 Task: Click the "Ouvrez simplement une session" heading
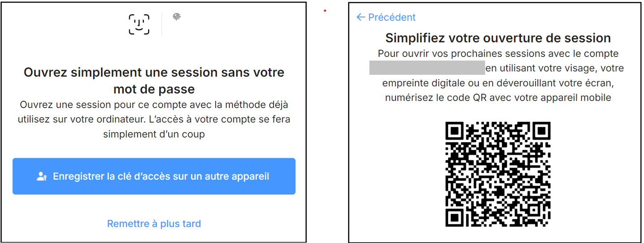click(x=154, y=73)
